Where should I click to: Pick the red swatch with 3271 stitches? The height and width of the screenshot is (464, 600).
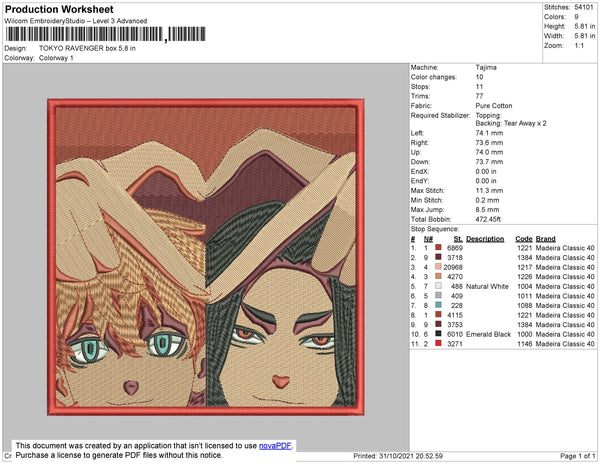pos(439,344)
